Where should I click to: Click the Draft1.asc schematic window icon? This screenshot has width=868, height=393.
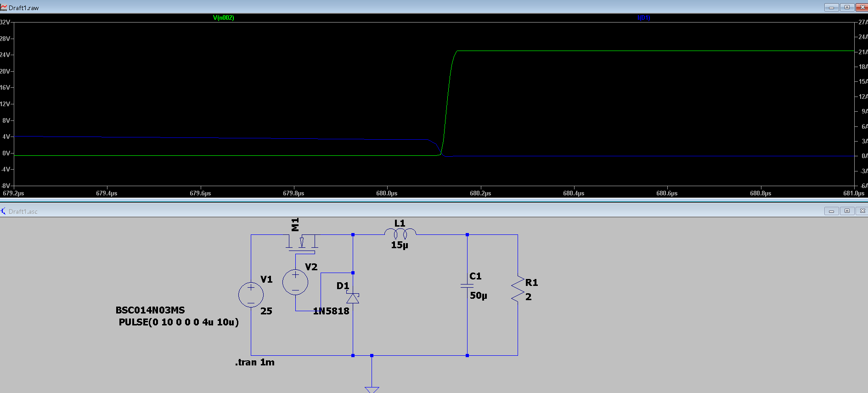[x=4, y=211]
